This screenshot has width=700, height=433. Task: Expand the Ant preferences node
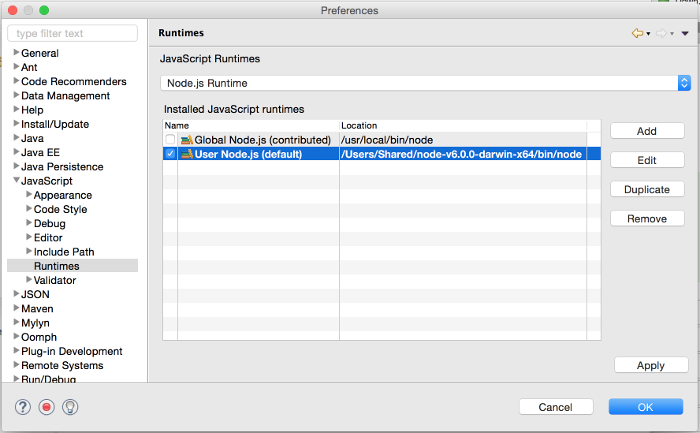point(16,67)
